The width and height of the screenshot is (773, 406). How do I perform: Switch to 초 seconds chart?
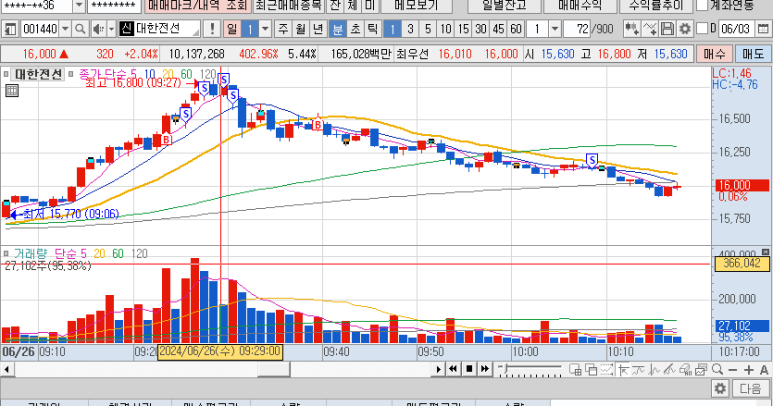(355, 29)
